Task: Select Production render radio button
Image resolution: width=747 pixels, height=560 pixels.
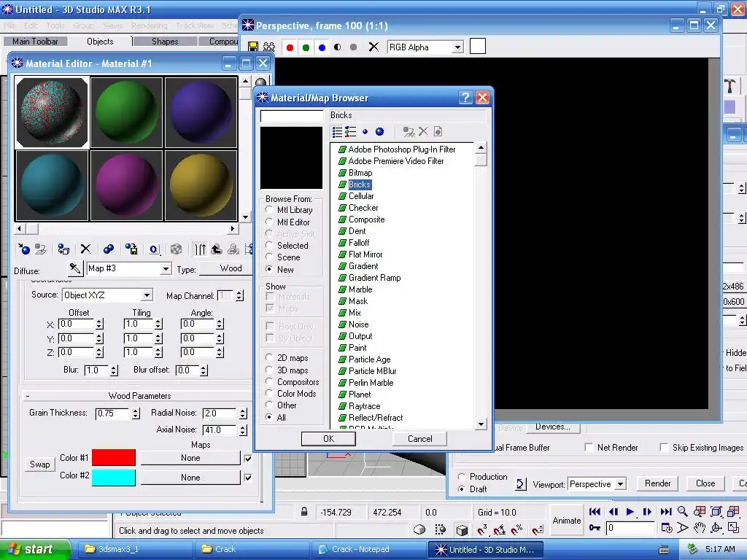Action: click(x=461, y=477)
